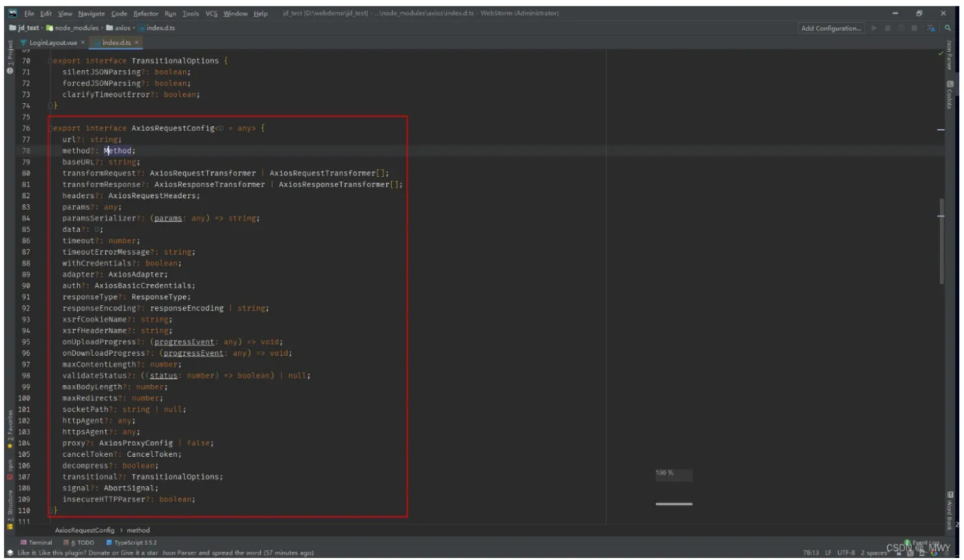Click axios in the navigation bar
This screenshot has width=964, height=560.
118,28
